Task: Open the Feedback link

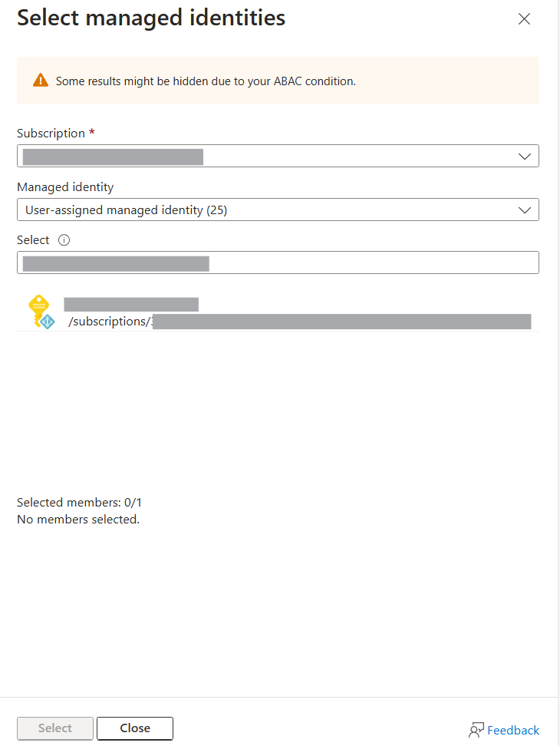Action: point(512,730)
